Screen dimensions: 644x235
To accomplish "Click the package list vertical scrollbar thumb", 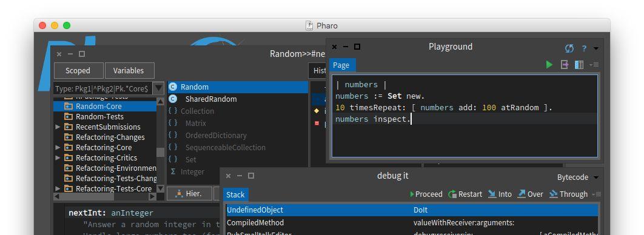I will (x=161, y=152).
